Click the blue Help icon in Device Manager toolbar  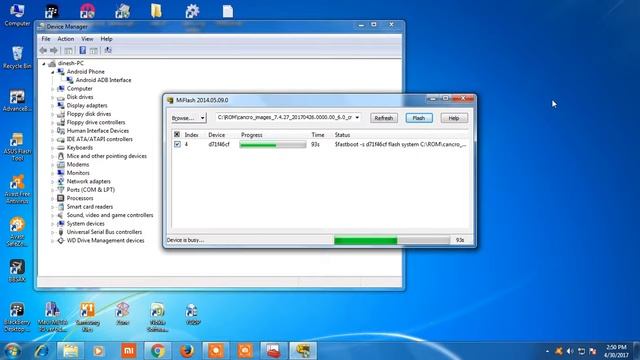82,50
